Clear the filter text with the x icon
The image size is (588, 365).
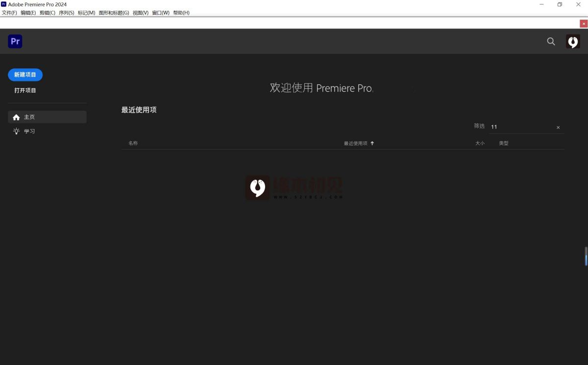[558, 128]
